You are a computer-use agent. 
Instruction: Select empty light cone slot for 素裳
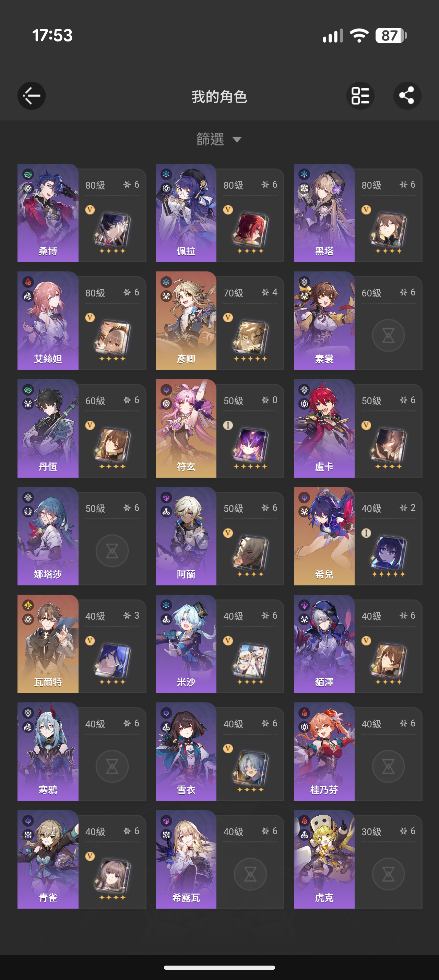(388, 336)
